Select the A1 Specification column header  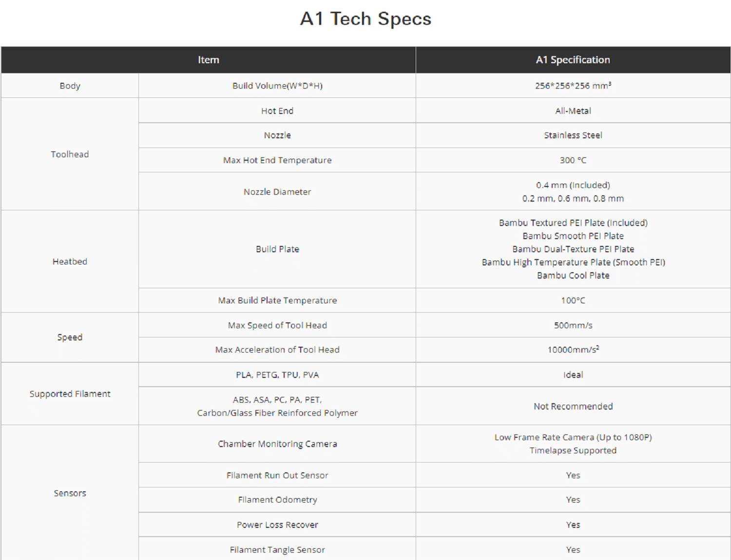tap(573, 60)
